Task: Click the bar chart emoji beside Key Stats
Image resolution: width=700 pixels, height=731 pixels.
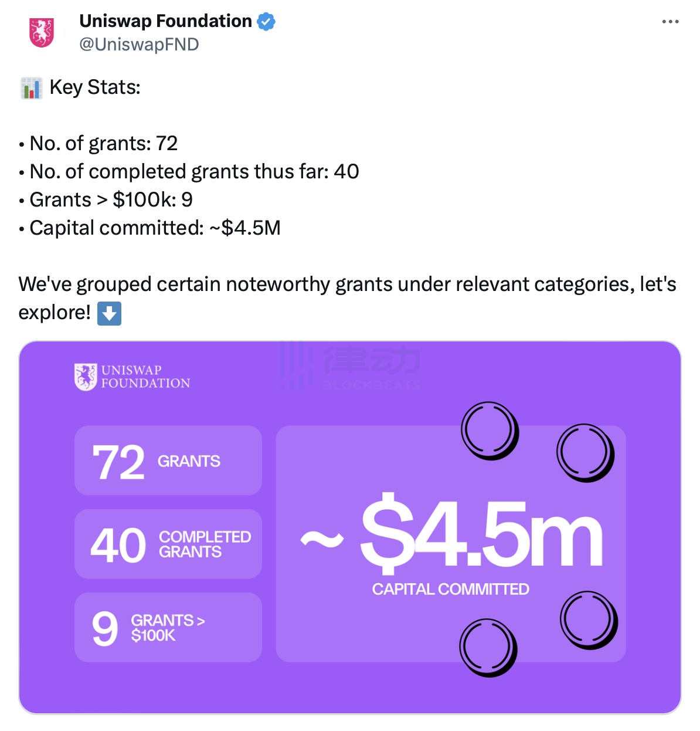Action: (31, 88)
